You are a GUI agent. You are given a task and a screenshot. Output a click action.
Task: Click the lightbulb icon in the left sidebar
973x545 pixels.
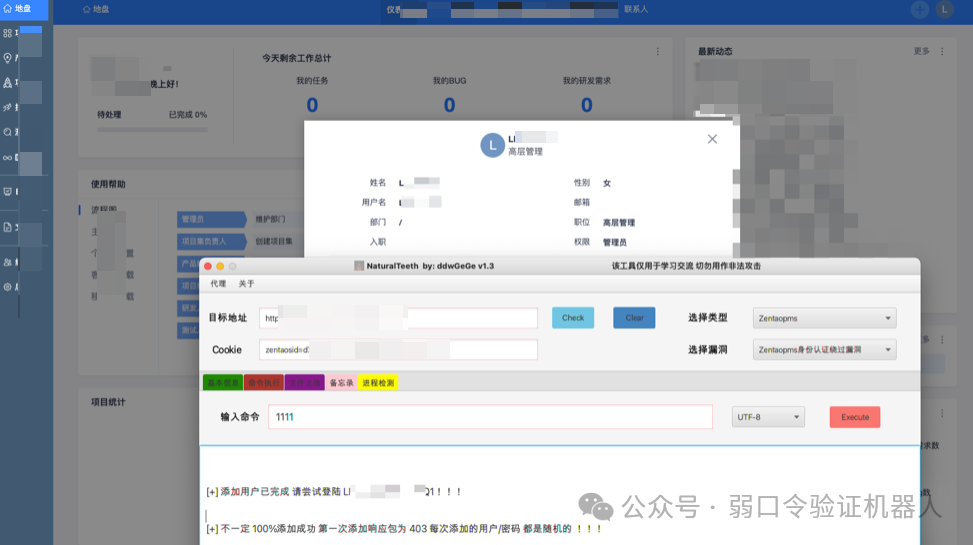[x=7, y=58]
